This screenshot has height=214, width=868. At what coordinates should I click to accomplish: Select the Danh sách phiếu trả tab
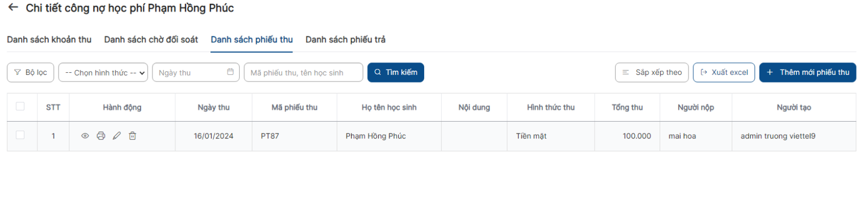tap(346, 40)
